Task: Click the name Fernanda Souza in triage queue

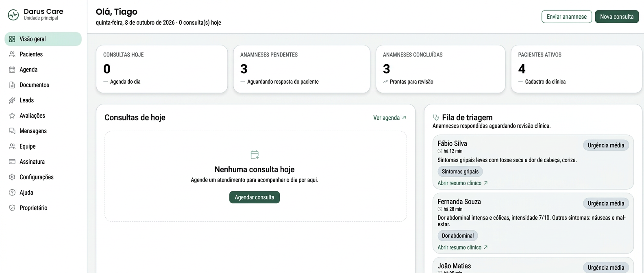Action: click(459, 201)
